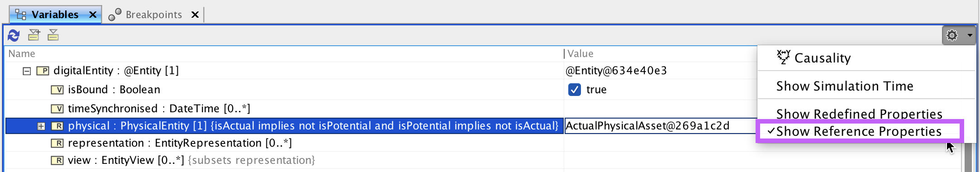The image size is (980, 172).
Task: Click the Variables tab tree icon
Action: pos(21,14)
